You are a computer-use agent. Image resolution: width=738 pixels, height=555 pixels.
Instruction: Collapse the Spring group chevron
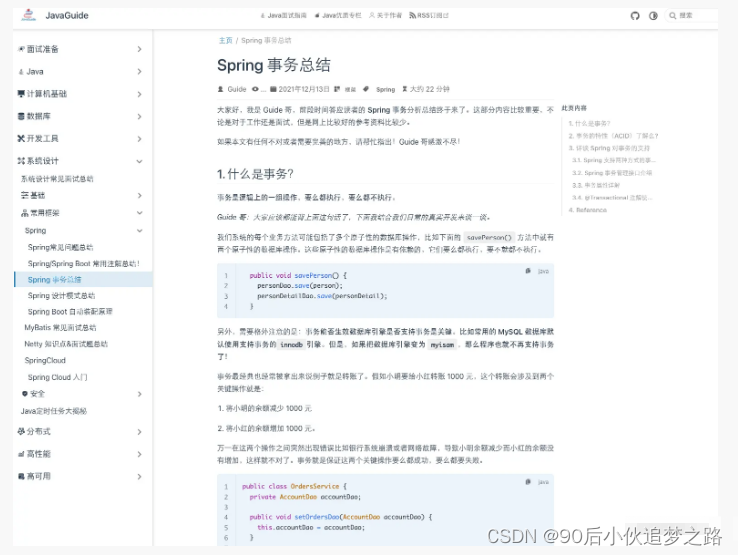[139, 231]
